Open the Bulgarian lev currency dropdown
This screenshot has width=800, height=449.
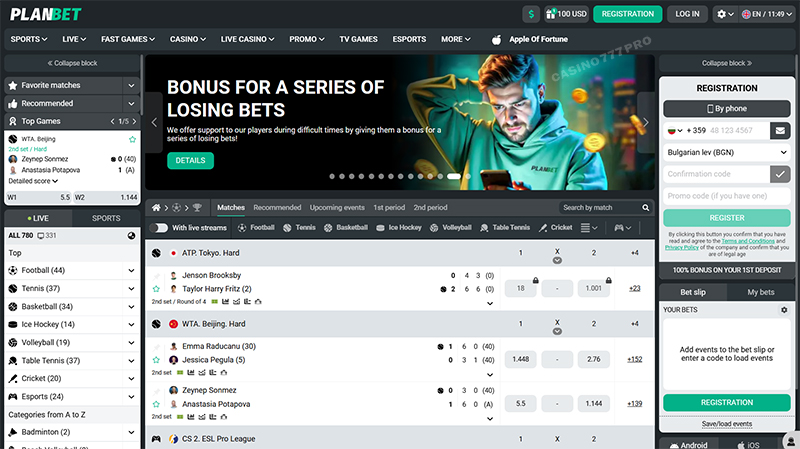[727, 153]
